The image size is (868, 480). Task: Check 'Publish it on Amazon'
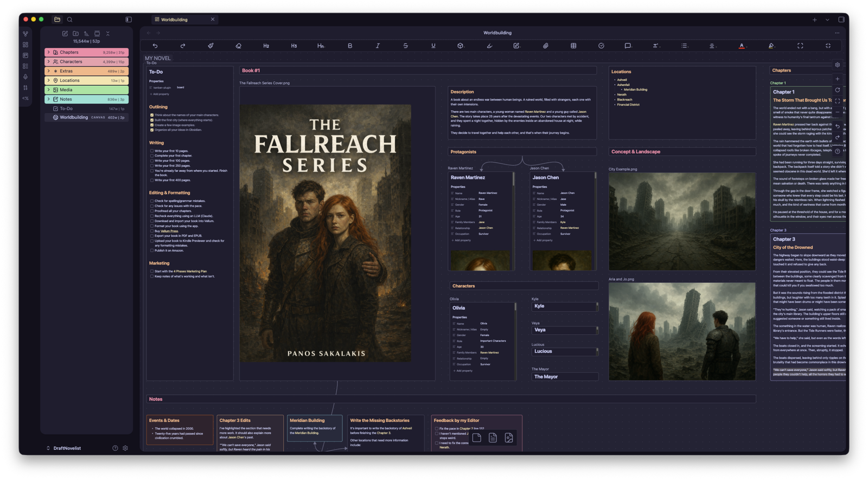152,251
